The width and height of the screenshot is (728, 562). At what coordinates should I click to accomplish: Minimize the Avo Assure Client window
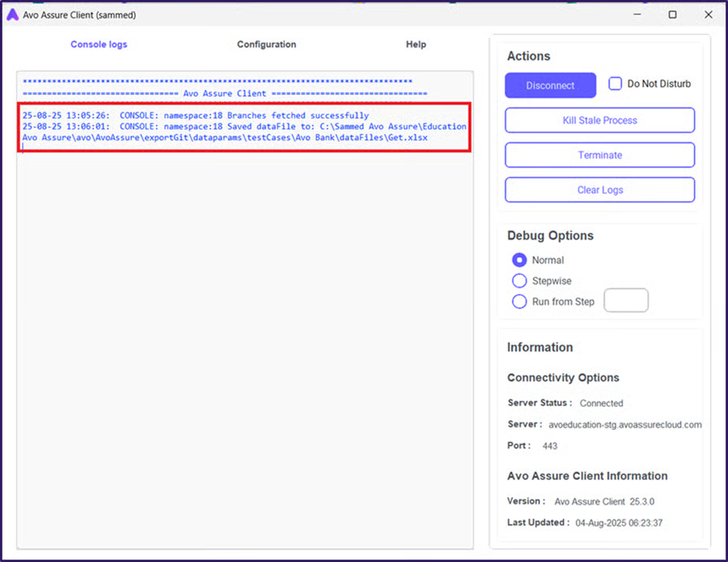click(x=636, y=15)
